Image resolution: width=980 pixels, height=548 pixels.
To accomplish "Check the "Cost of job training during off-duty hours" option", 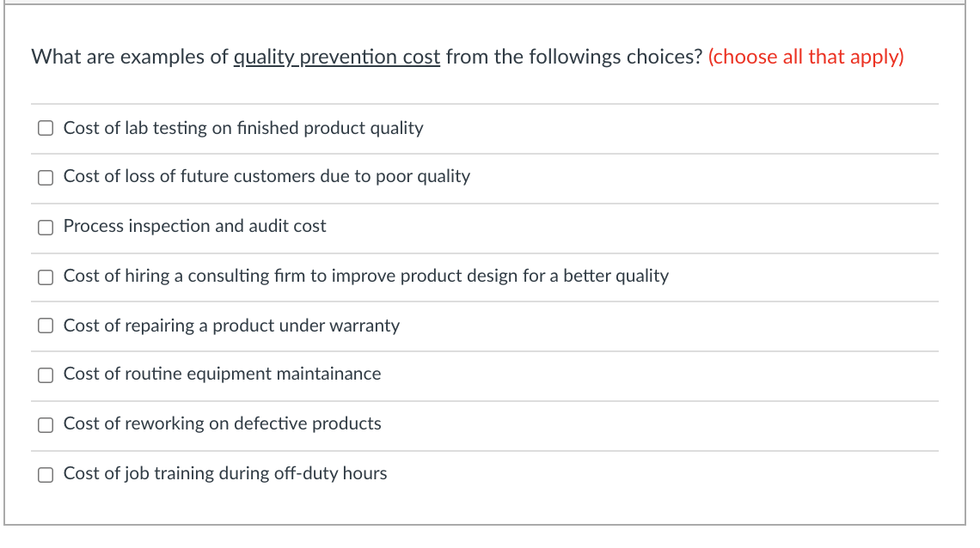I will (x=46, y=473).
